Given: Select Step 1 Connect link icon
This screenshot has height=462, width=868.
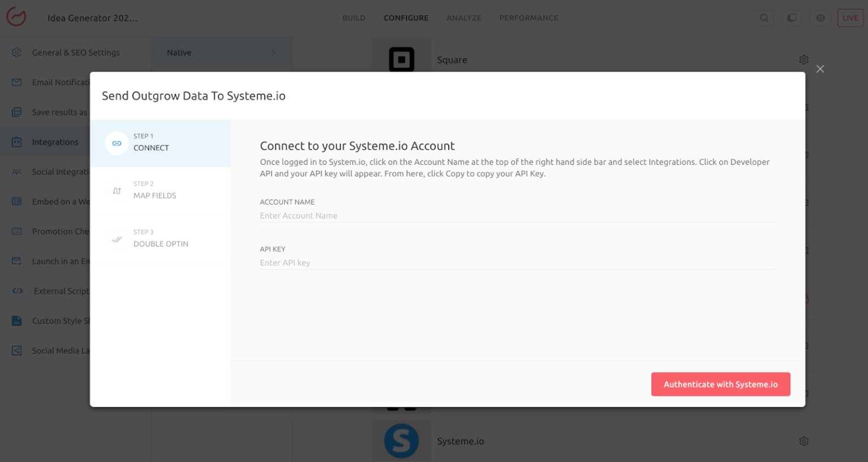Looking at the screenshot, I should [116, 143].
